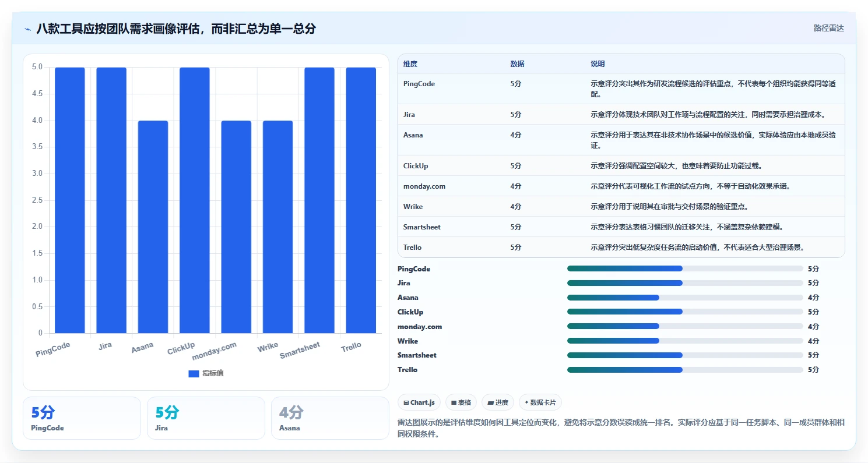
Task: Click the PingCode bar in the chart
Action: pos(70,200)
